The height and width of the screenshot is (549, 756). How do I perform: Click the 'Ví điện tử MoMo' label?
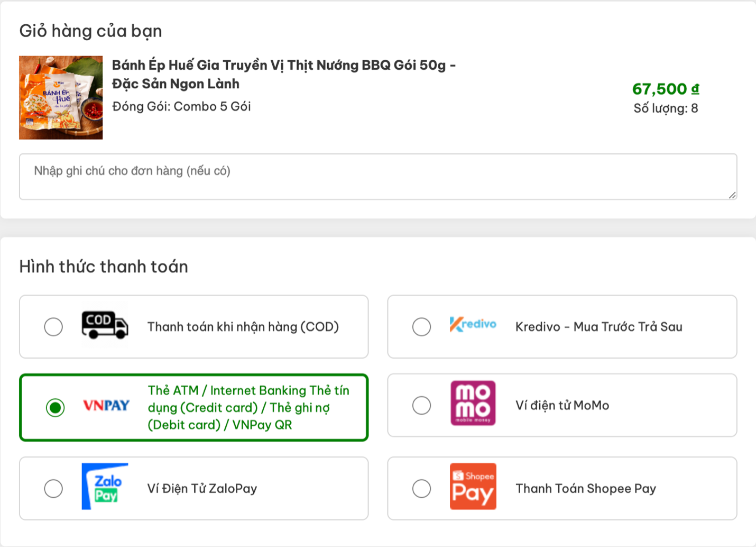click(562, 406)
